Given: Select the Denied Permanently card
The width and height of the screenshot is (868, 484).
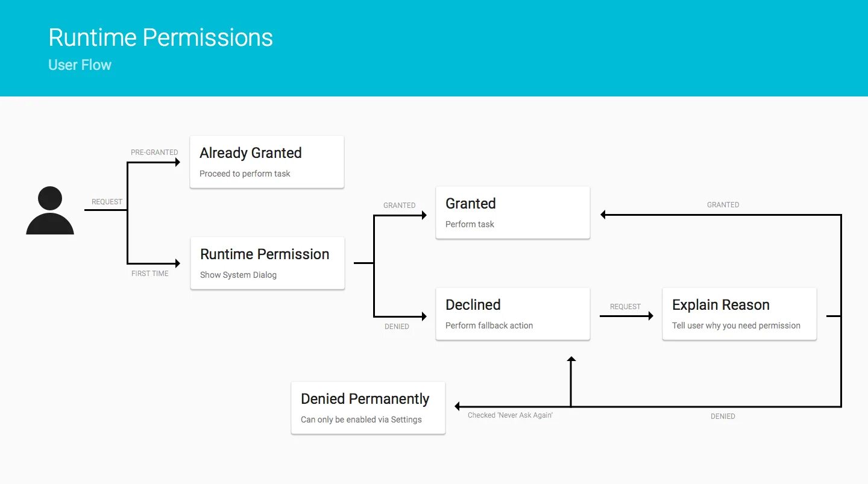Looking at the screenshot, I should tap(368, 408).
